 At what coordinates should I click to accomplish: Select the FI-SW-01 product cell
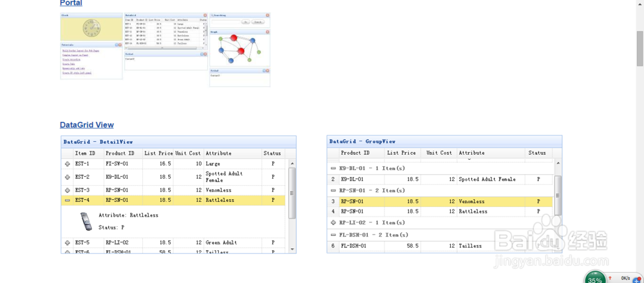pos(123,164)
